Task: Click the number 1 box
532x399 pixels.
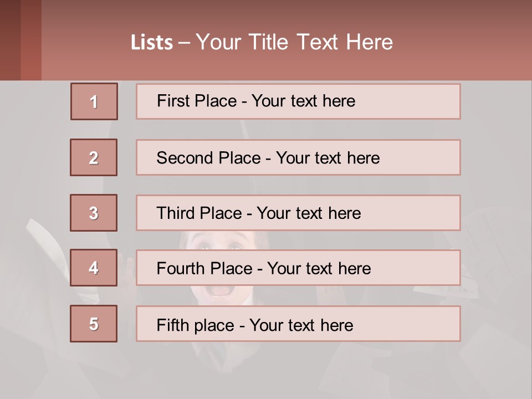Action: pos(94,101)
